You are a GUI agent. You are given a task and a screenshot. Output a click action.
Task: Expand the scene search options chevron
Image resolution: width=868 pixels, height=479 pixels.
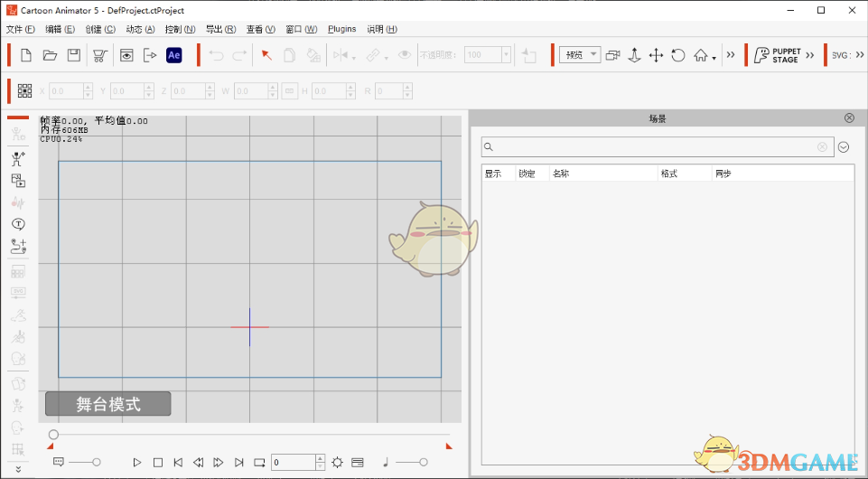843,146
